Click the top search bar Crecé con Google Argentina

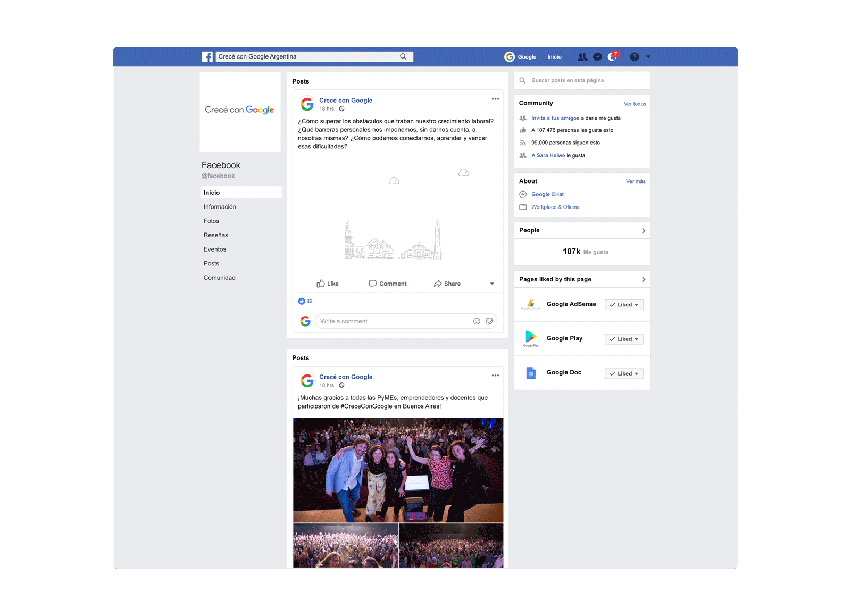pyautogui.click(x=314, y=57)
